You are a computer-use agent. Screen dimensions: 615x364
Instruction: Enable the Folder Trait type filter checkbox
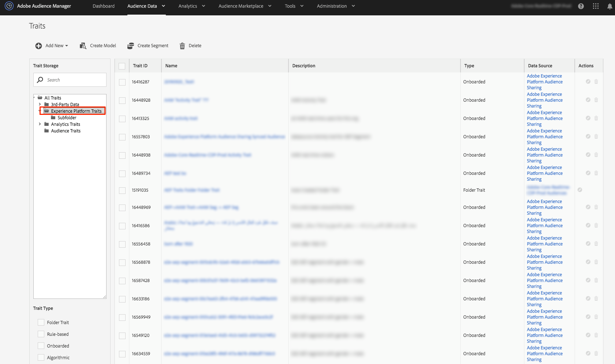[x=41, y=322]
